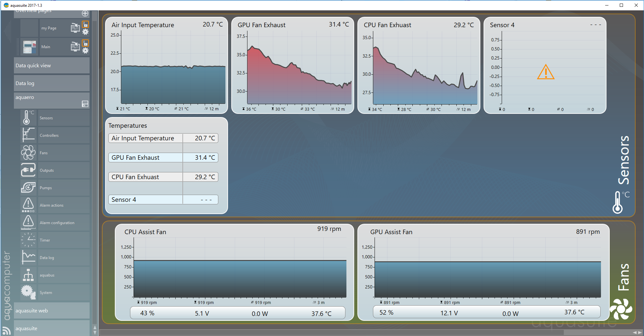Click the Timer clock icon
This screenshot has height=336, width=644.
(28, 240)
